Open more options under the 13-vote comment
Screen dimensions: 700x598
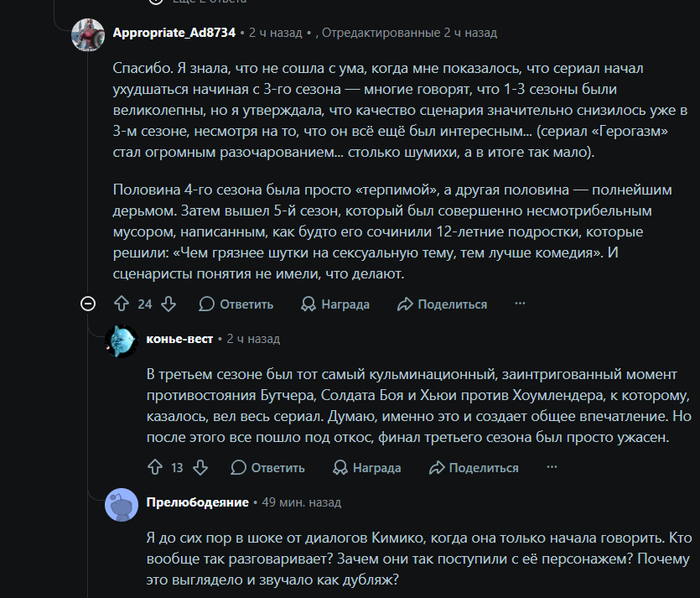point(552,467)
